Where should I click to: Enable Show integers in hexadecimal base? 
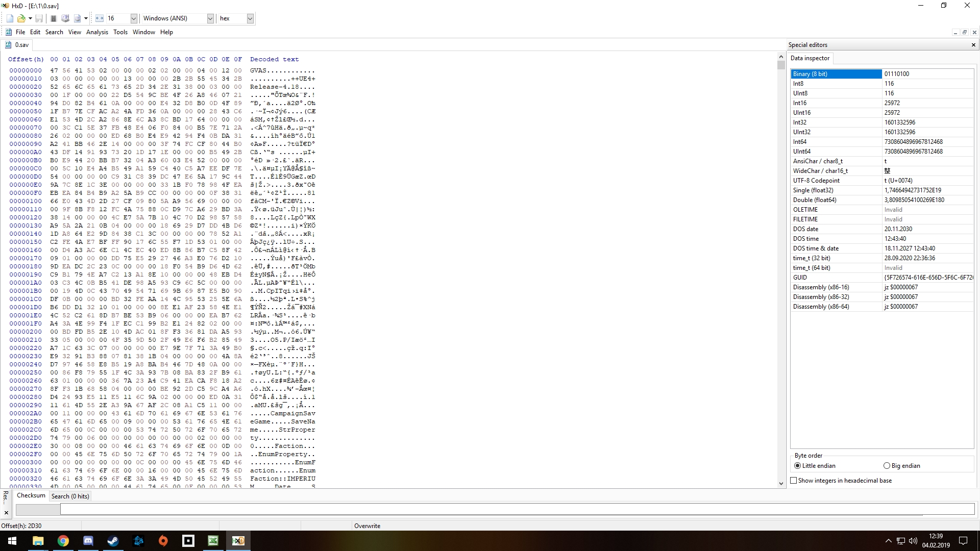coord(794,481)
